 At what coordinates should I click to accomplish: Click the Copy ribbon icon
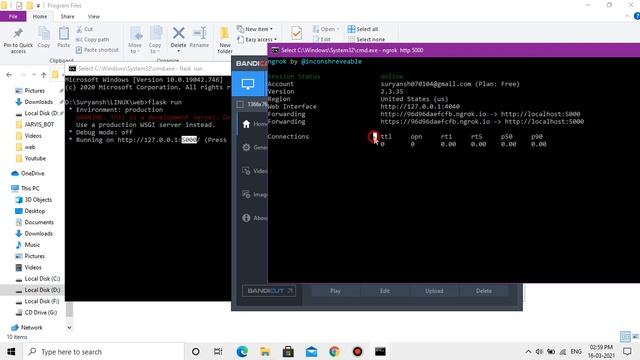click(44, 33)
